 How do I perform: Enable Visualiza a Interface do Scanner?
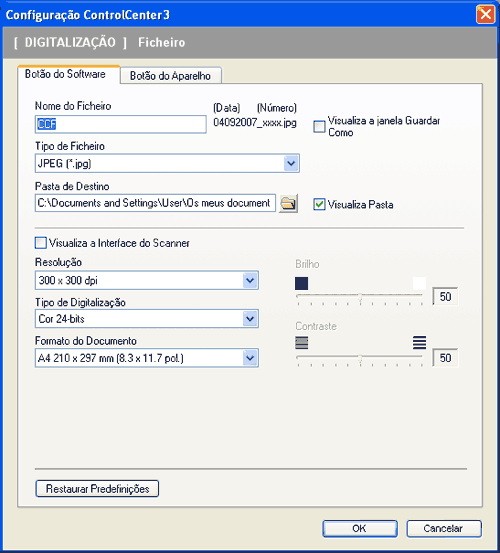click(41, 243)
